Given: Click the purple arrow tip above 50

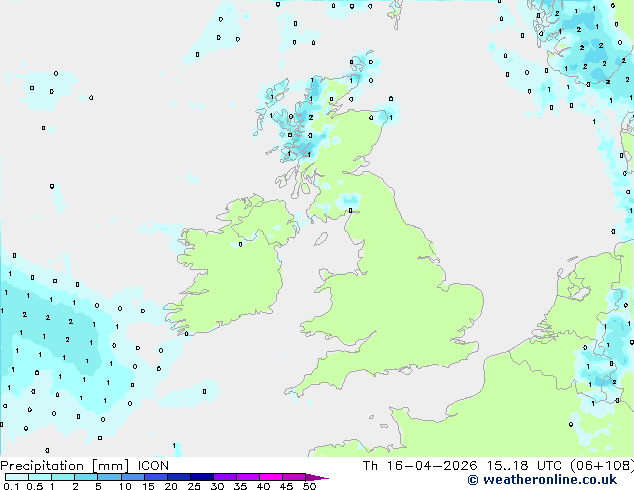Looking at the screenshot, I should pyautogui.click(x=317, y=477).
